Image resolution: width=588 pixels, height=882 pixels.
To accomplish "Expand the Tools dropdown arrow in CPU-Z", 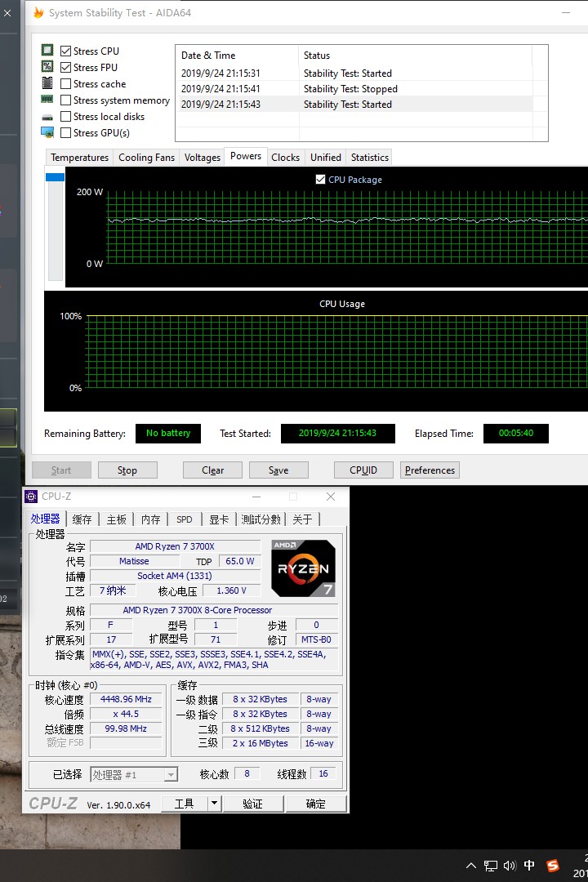I will click(x=214, y=804).
